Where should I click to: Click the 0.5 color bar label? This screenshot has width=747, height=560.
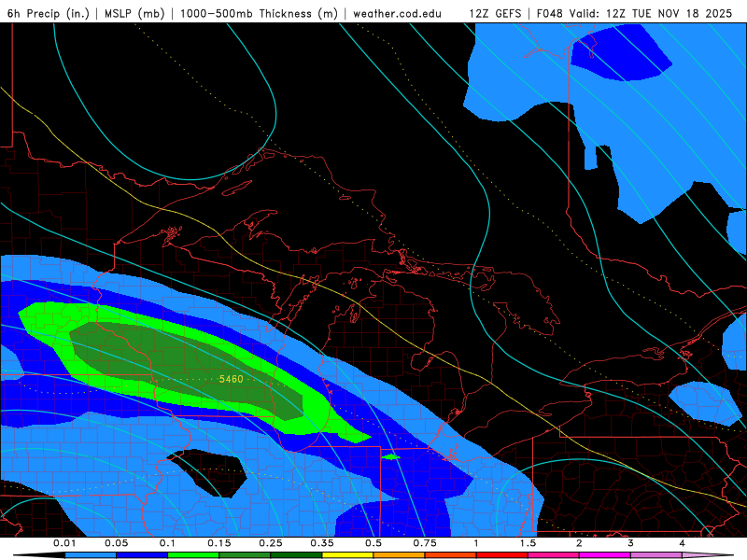[x=373, y=543]
